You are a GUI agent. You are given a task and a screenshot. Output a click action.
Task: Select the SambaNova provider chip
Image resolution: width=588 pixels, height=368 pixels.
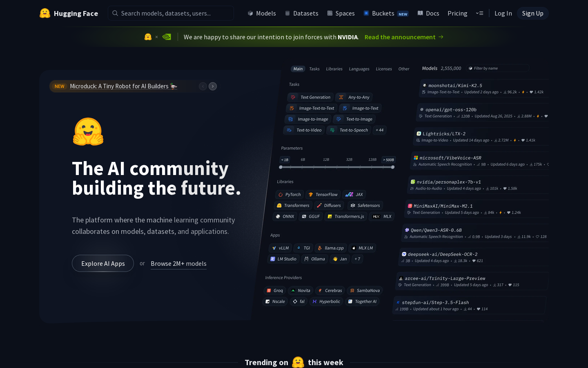point(365,291)
